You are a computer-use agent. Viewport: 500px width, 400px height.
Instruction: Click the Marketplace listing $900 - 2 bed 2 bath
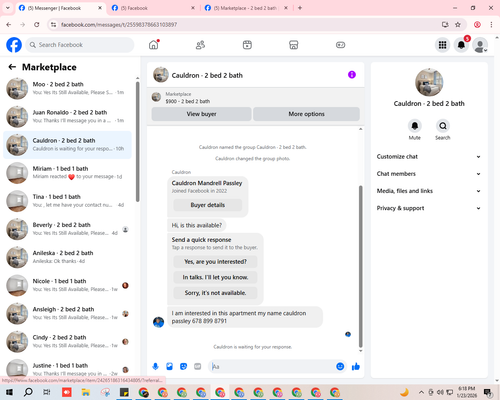pyautogui.click(x=187, y=101)
